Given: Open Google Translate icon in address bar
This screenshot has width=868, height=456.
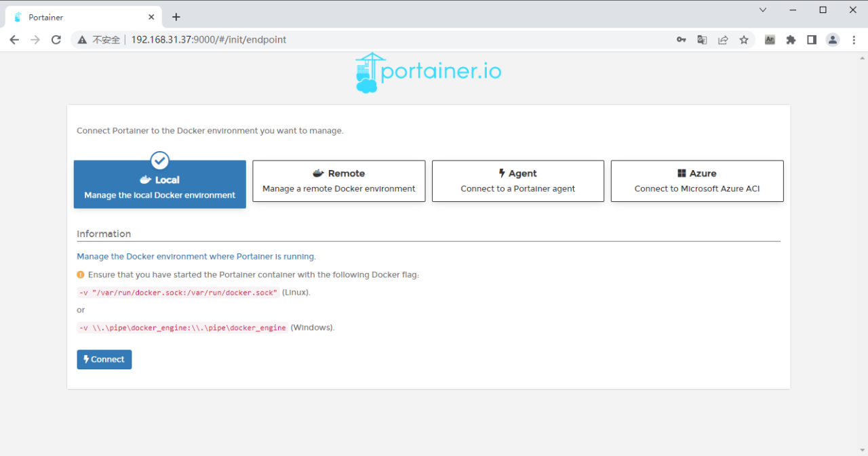Looking at the screenshot, I should click(x=702, y=39).
